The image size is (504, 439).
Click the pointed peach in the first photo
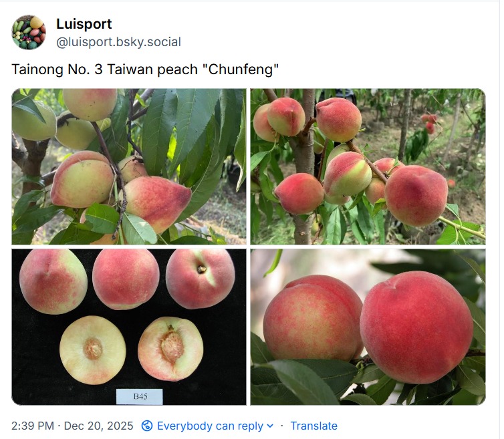pos(156,204)
